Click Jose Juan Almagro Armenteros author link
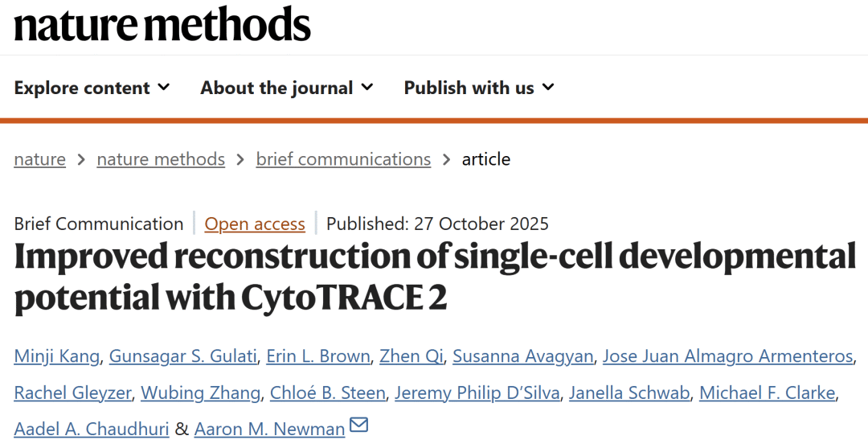Image resolution: width=868 pixels, height=448 pixels. point(727,356)
